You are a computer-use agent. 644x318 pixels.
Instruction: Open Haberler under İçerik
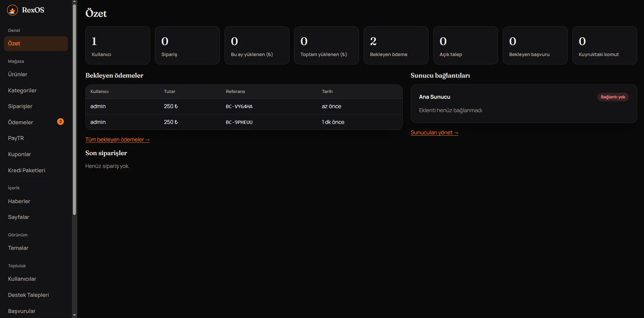click(x=36, y=201)
